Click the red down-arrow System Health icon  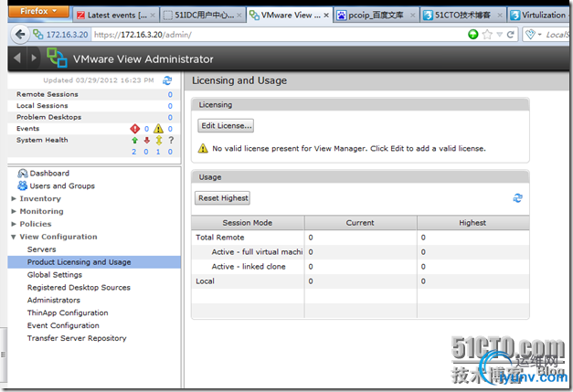[146, 141]
